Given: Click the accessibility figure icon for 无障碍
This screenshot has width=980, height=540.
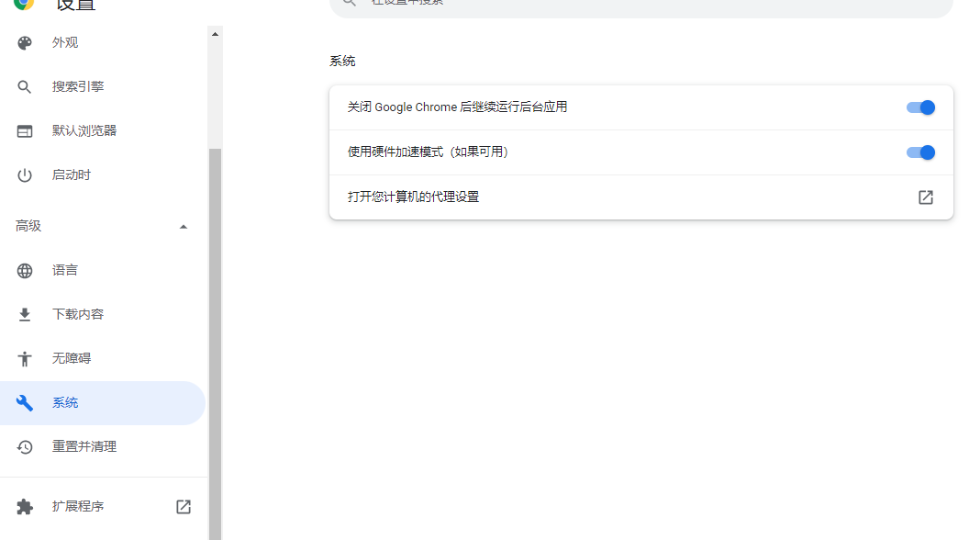Looking at the screenshot, I should coord(25,358).
